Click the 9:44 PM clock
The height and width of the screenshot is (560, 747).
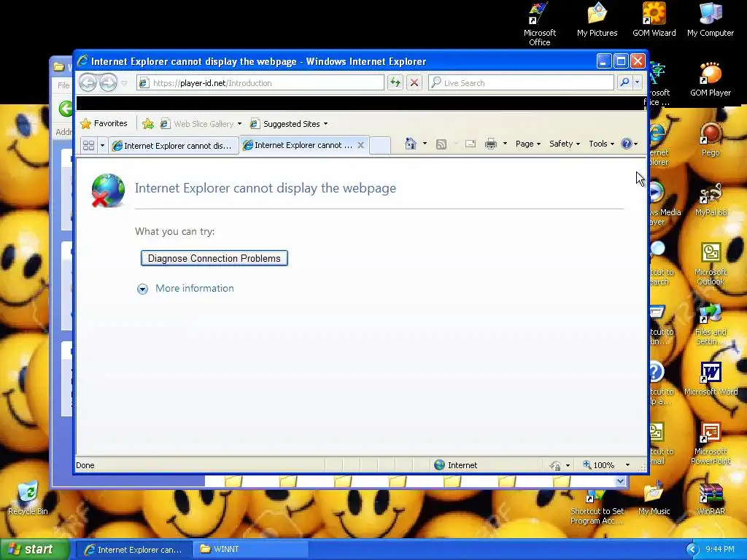tap(719, 550)
